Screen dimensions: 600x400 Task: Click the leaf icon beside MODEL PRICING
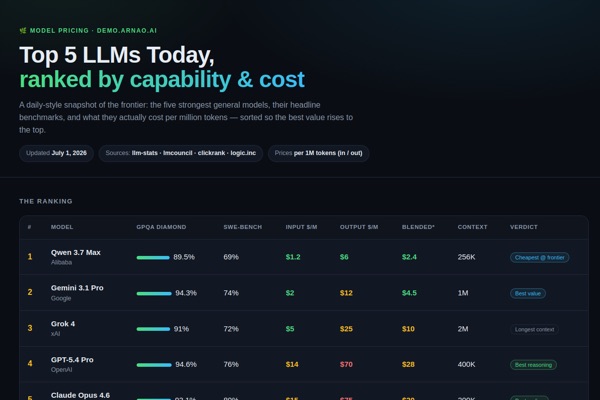point(23,31)
